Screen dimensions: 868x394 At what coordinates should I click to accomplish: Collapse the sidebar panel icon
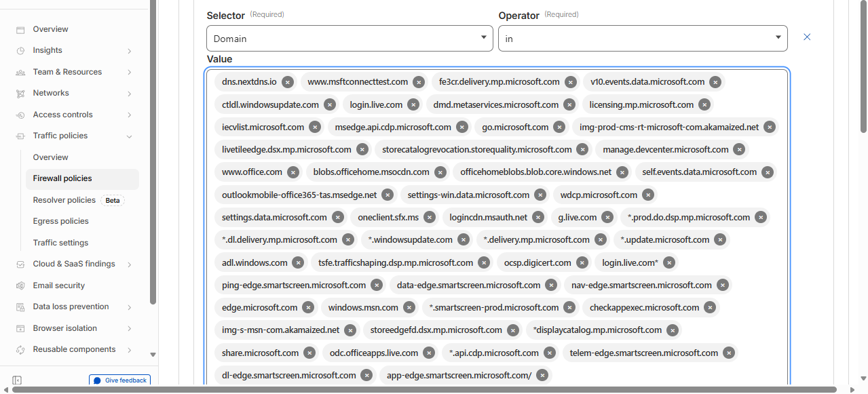click(18, 380)
